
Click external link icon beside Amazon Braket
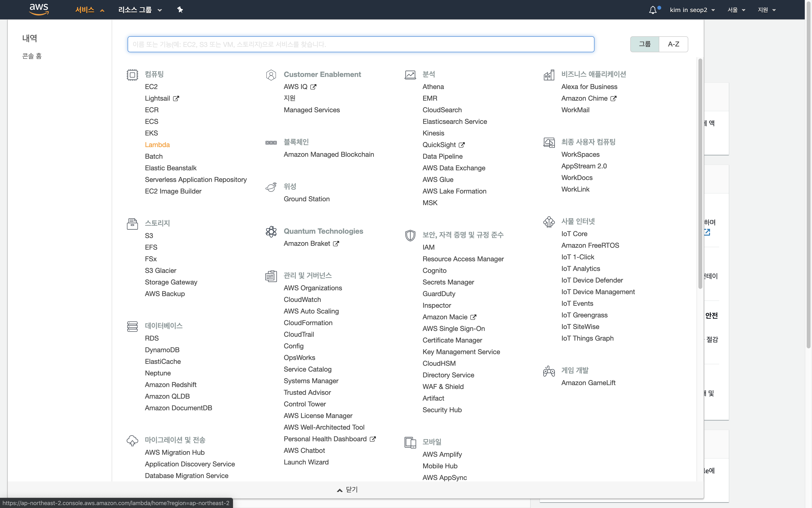coord(336,244)
